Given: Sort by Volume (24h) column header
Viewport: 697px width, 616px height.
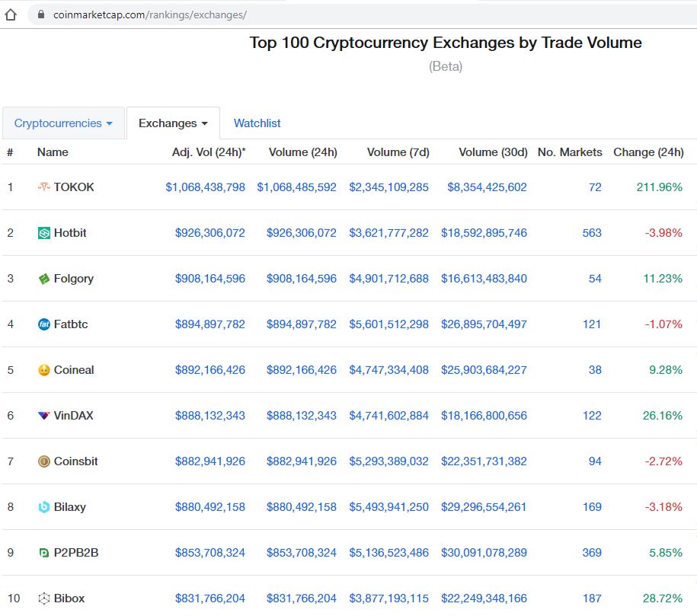Looking at the screenshot, I should [302, 152].
